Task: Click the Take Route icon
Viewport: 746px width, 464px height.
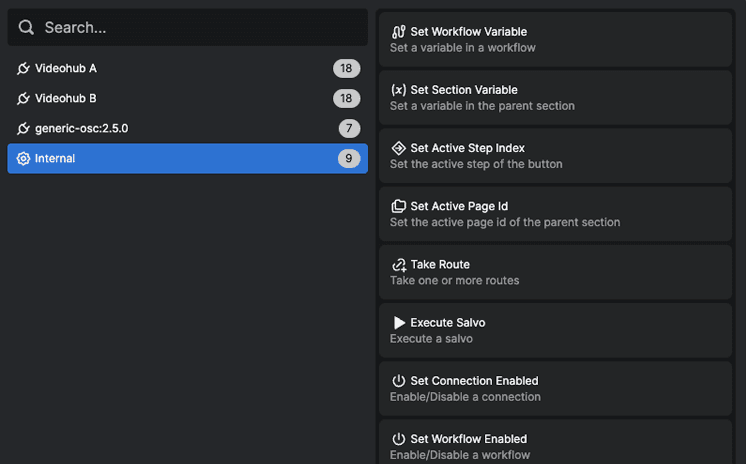Action: pyautogui.click(x=399, y=265)
